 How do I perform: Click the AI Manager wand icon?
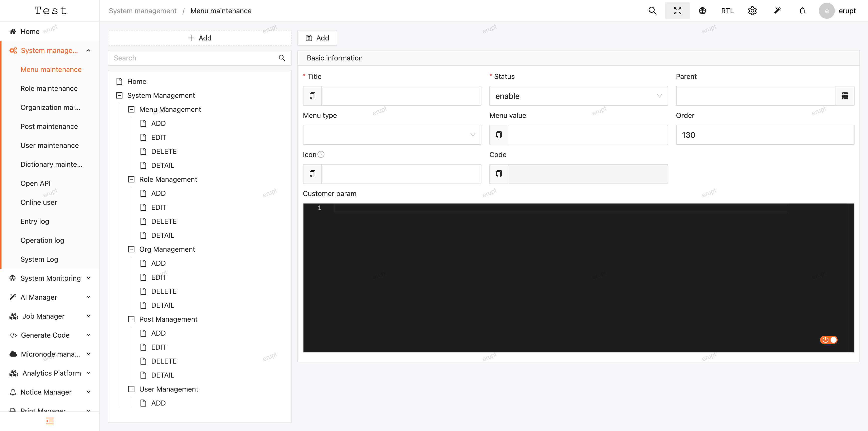(13, 297)
